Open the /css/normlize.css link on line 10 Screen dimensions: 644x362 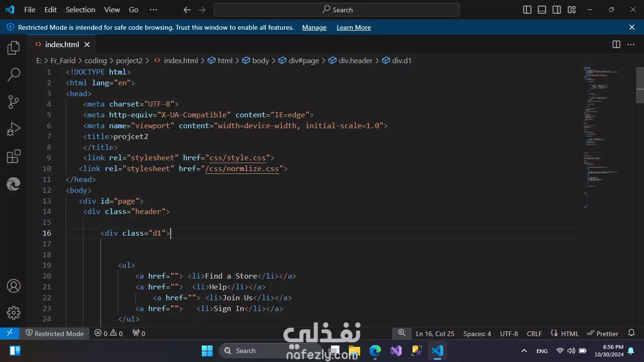coord(242,169)
